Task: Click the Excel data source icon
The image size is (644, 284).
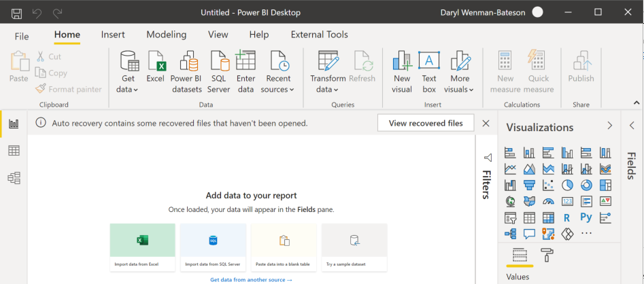Action: [x=156, y=67]
